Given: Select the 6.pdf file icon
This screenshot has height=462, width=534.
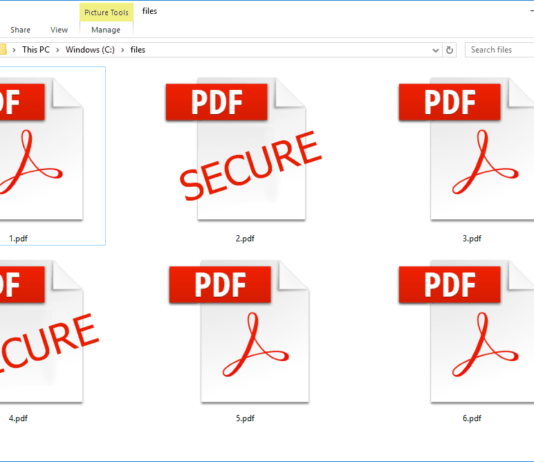Looking at the screenshot, I should [466, 332].
